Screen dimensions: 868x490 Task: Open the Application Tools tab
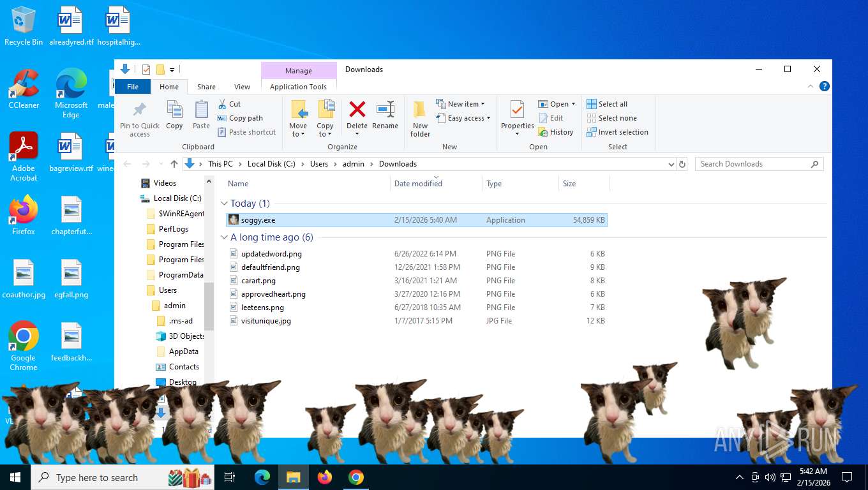click(298, 87)
